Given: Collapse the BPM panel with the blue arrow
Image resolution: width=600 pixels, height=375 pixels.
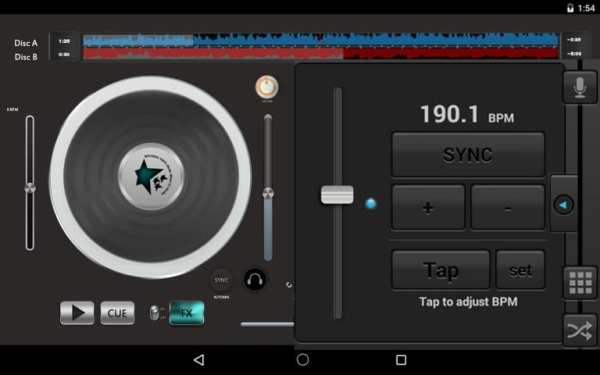Looking at the screenshot, I should (x=563, y=204).
